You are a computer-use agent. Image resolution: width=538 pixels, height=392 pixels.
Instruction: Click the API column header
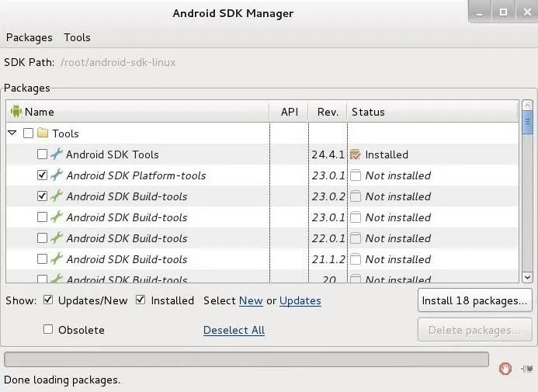point(290,112)
